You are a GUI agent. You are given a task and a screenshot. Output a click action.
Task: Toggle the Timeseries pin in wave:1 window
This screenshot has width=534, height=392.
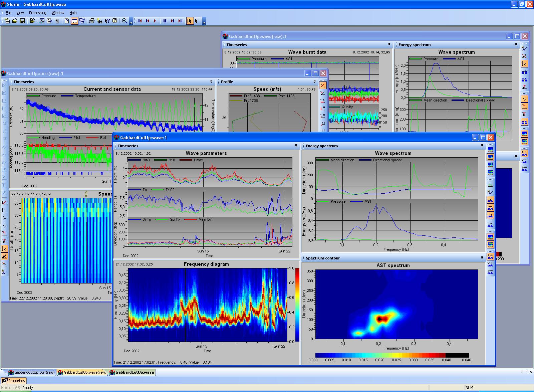(296, 146)
